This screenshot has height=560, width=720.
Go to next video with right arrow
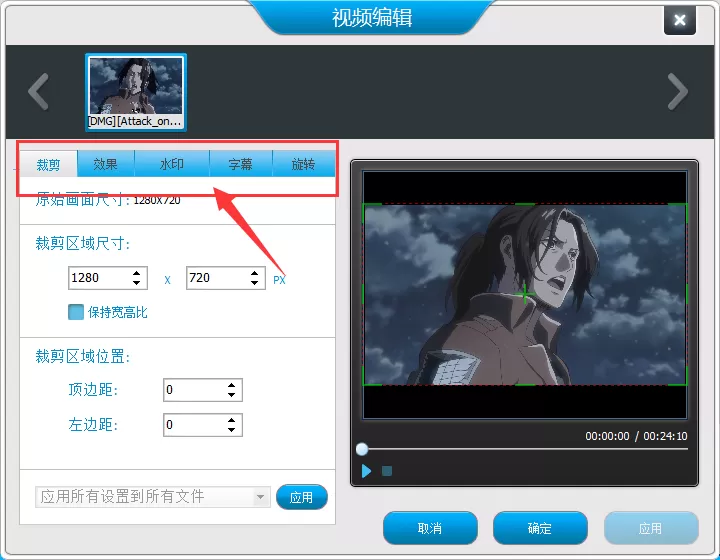(x=678, y=92)
